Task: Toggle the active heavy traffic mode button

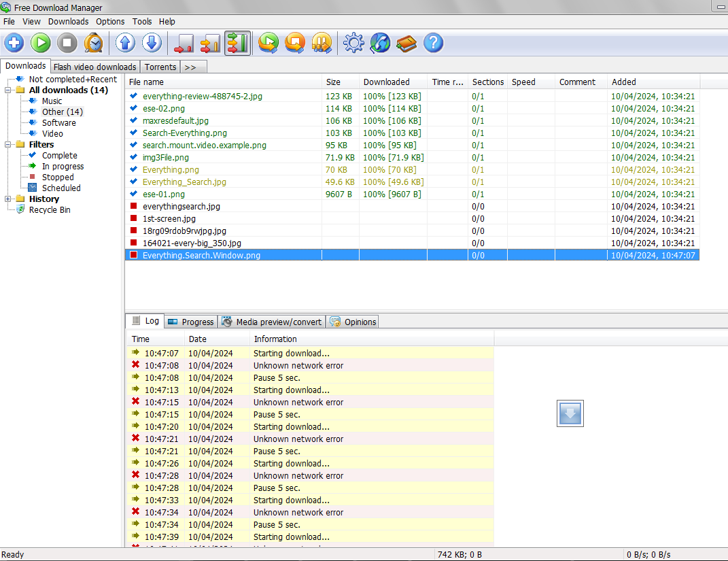Action: (x=237, y=44)
